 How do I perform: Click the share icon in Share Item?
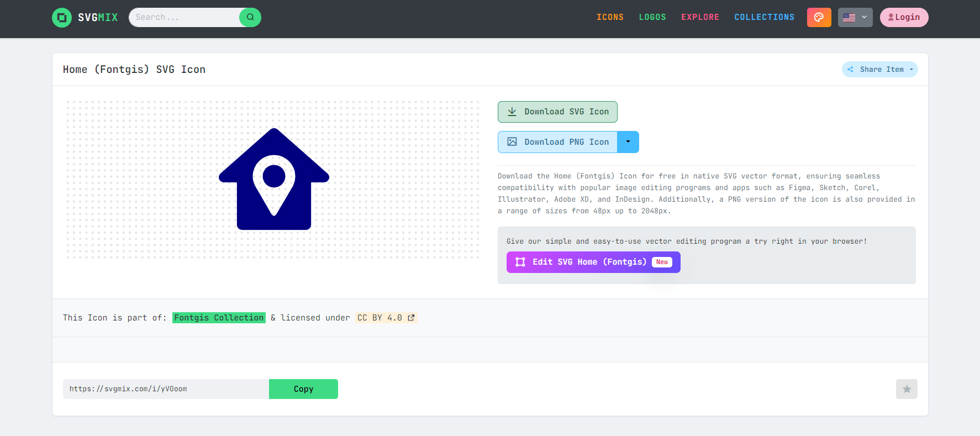(851, 70)
